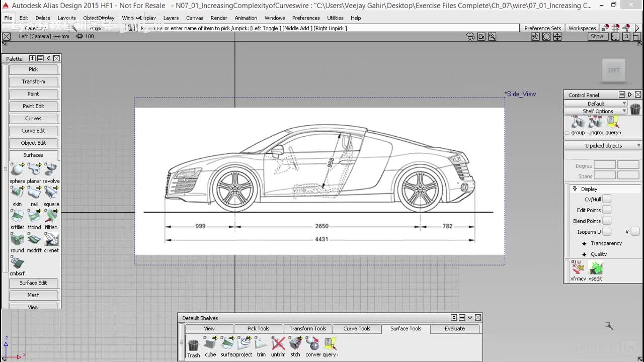Check the Blend Points display option
This screenshot has width=644, height=362.
pos(607,221)
